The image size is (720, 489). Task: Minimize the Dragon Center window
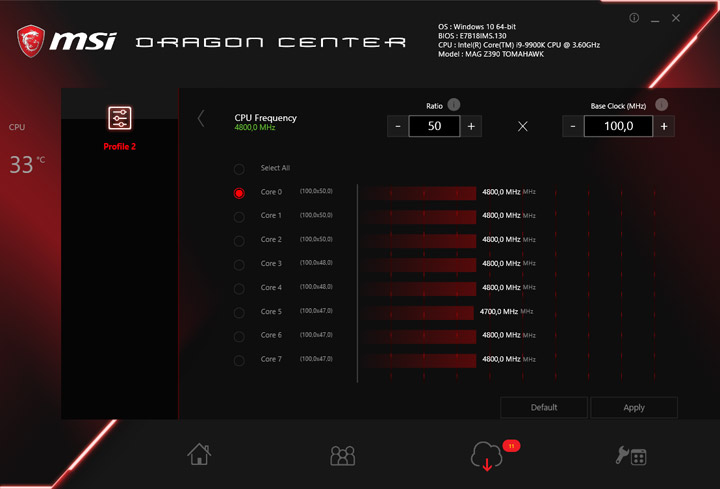pos(655,19)
